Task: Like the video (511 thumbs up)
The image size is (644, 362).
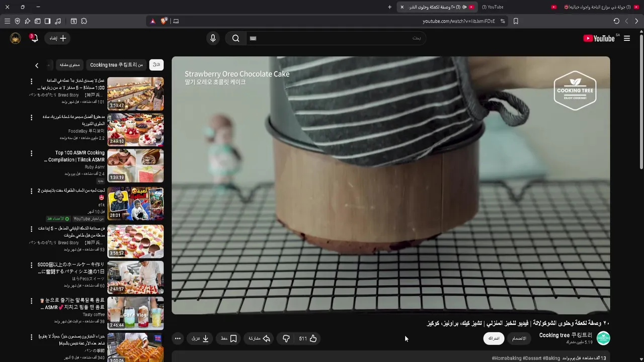Action: 307,338
